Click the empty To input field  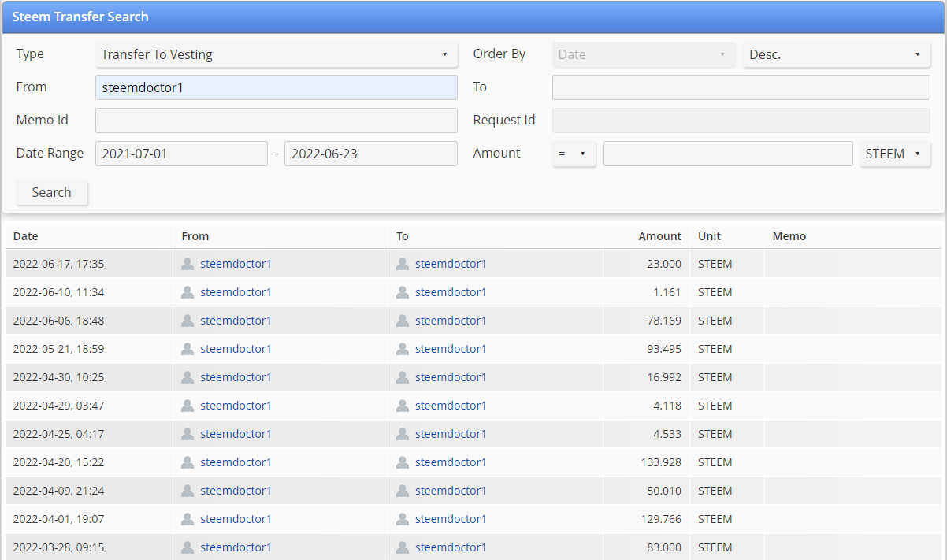click(x=741, y=87)
